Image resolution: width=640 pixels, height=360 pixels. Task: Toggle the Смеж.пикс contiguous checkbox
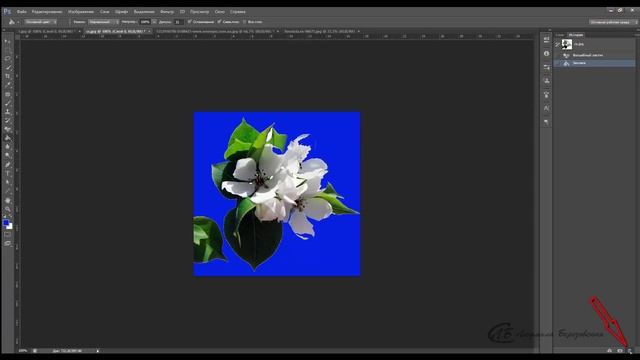219,22
